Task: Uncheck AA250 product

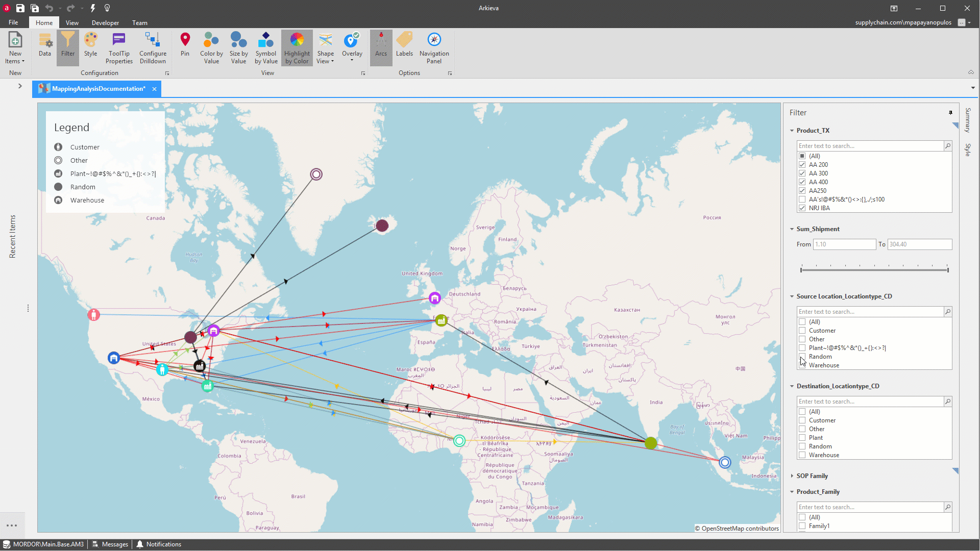Action: point(802,191)
